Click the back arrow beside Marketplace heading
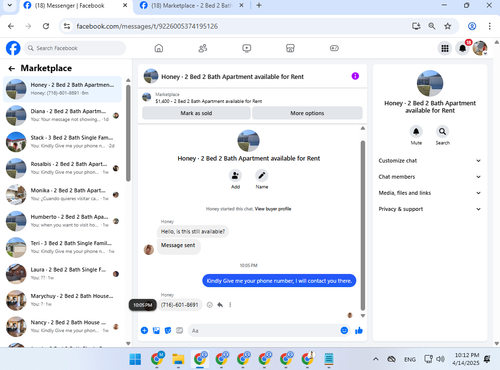The height and width of the screenshot is (370, 500). (12, 68)
